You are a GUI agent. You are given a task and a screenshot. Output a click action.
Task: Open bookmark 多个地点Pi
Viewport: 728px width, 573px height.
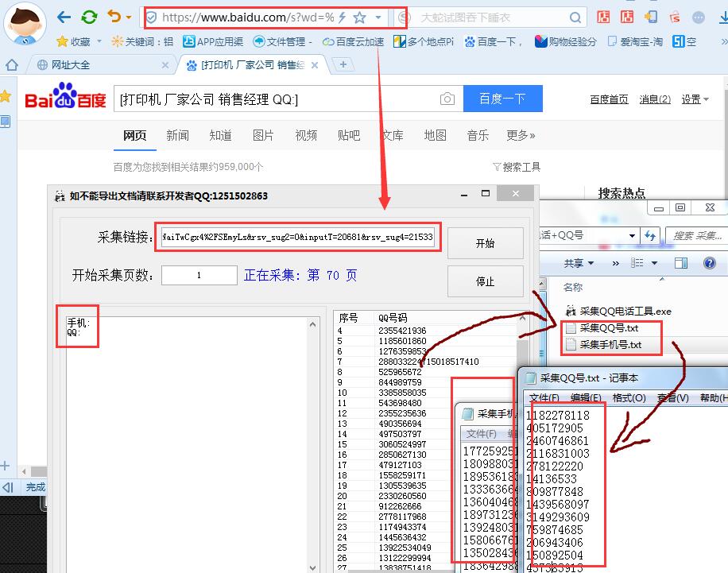(424, 42)
